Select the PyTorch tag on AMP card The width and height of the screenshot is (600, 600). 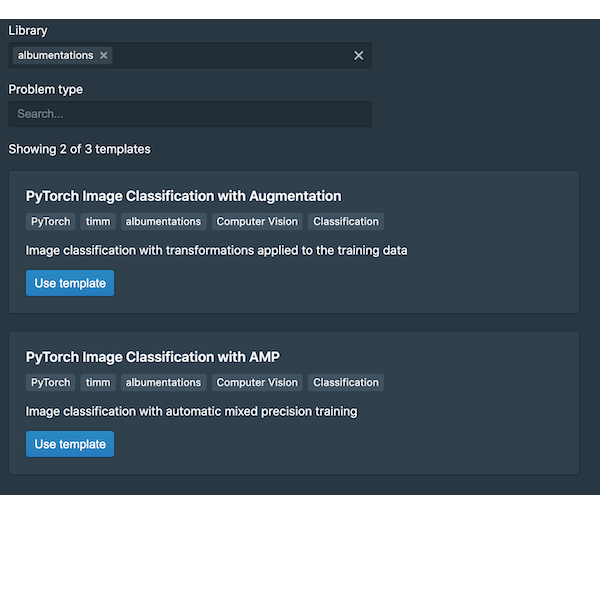click(51, 383)
